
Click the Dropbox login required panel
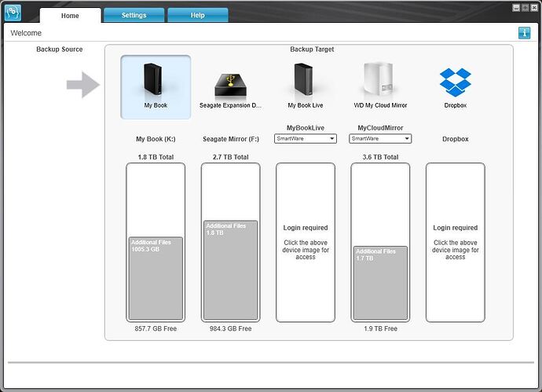coord(456,242)
